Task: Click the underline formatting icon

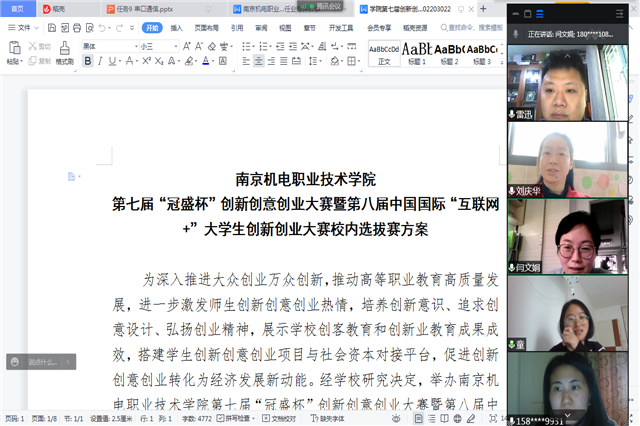Action: tap(115, 61)
